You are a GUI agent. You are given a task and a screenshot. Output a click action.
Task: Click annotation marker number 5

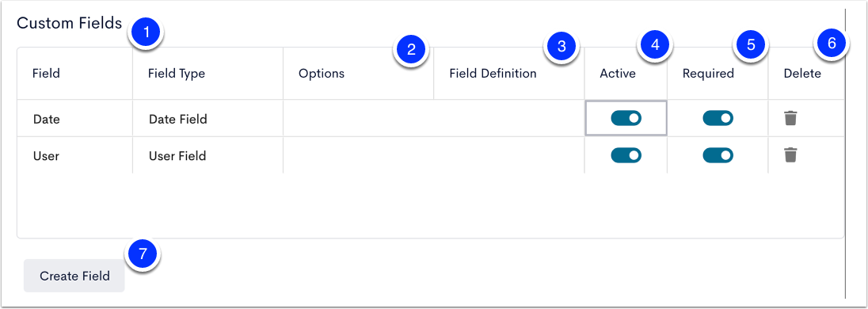(x=751, y=45)
